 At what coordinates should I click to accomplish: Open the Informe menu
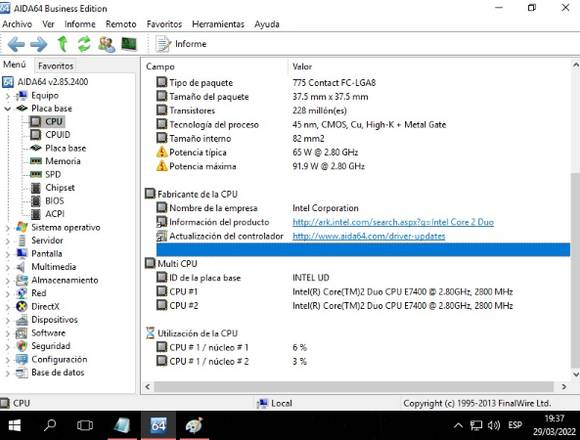80,24
